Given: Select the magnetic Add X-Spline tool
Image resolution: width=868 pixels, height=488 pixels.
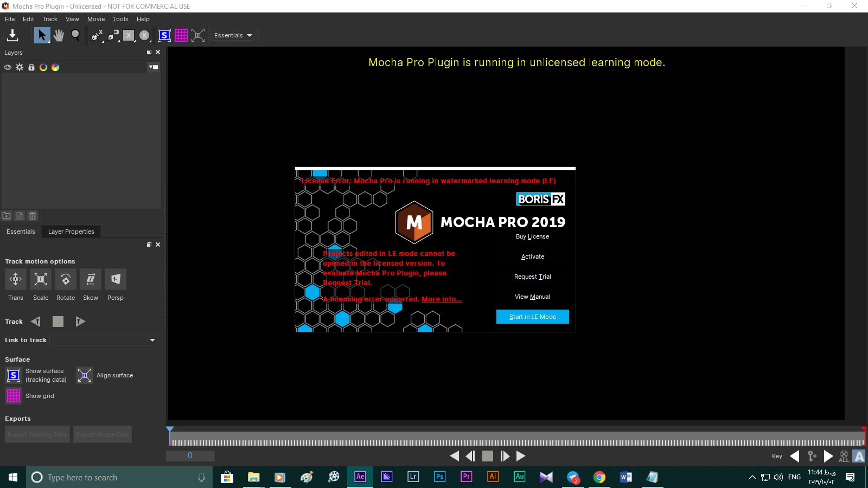Looking at the screenshot, I should (x=113, y=35).
